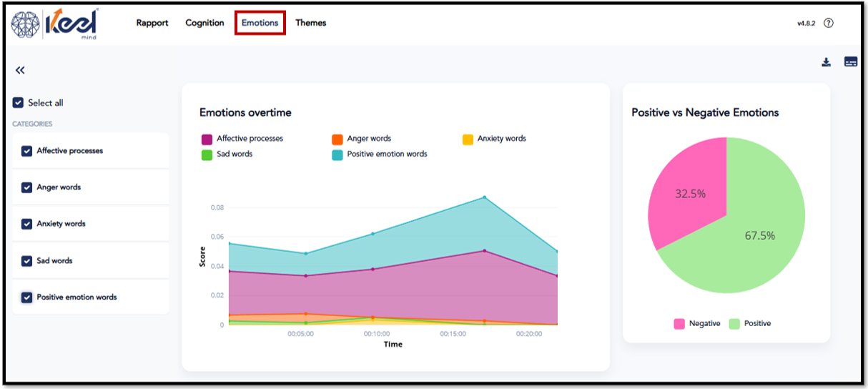Toggle Anxiety words checkbox
This screenshot has height=389, width=868.
tap(27, 224)
